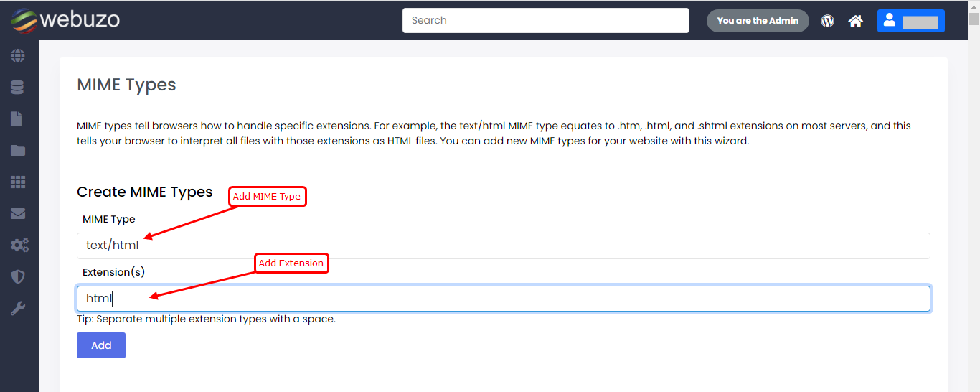Go to the Home icon
Screen dimensions: 980x392
[855, 21]
